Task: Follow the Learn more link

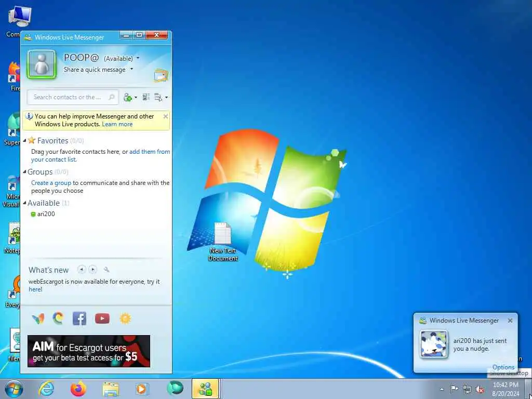Action: (117, 124)
